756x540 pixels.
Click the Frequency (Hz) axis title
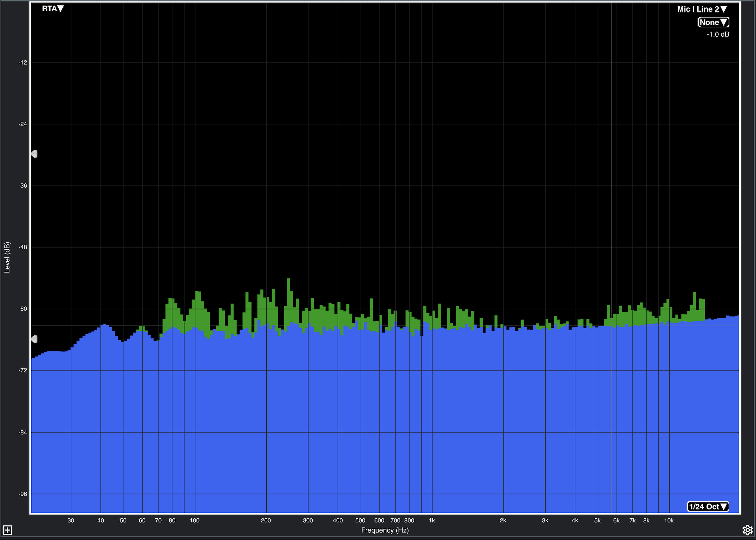pyautogui.click(x=385, y=530)
